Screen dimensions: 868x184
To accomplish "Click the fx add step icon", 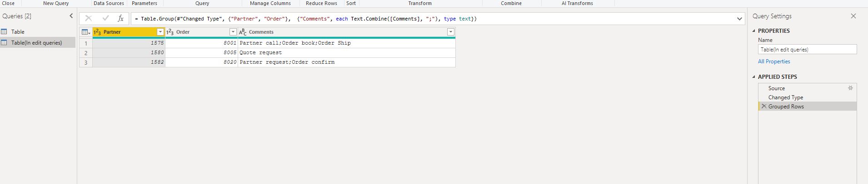I will tap(120, 19).
